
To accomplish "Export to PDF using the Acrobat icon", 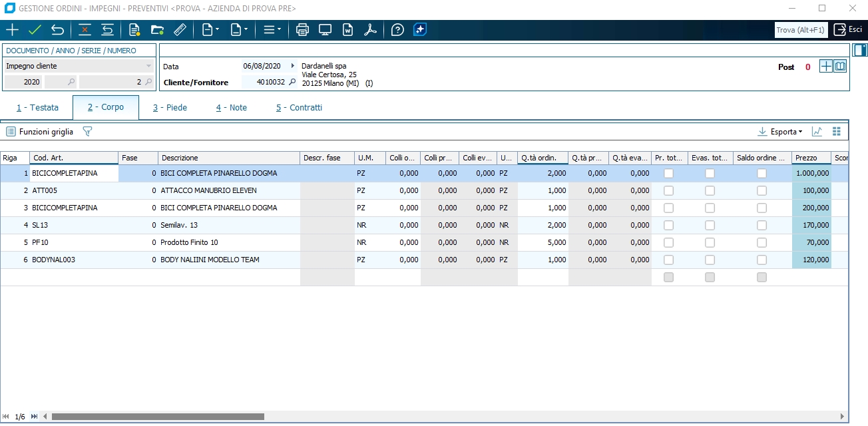I will (x=371, y=30).
